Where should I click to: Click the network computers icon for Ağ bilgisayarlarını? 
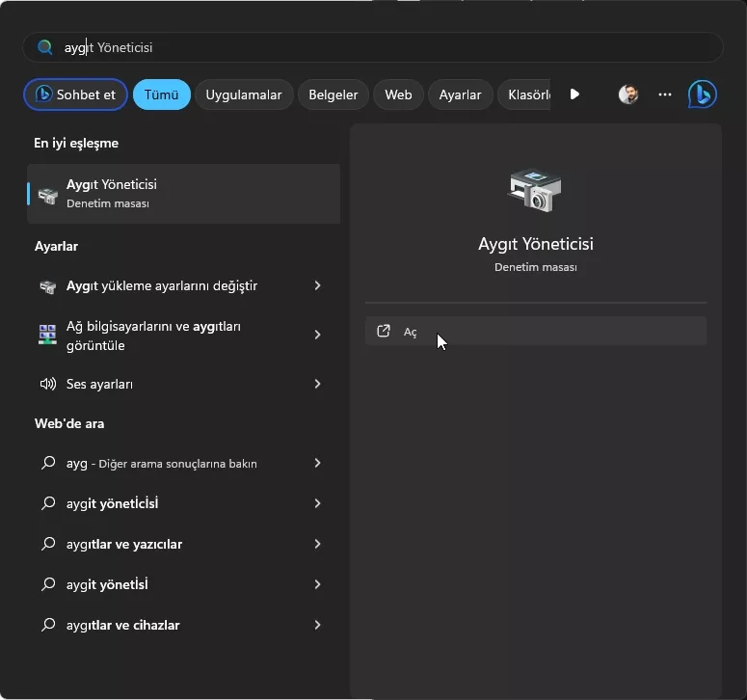47,336
